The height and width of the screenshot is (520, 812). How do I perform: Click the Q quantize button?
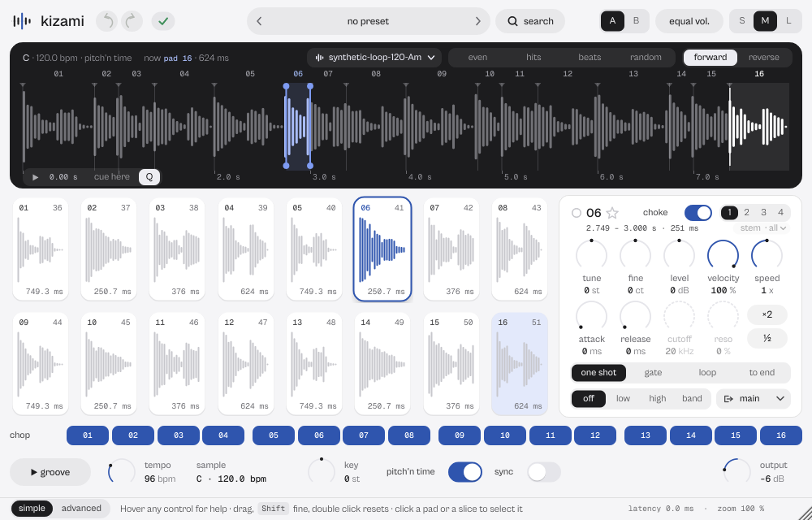(149, 176)
